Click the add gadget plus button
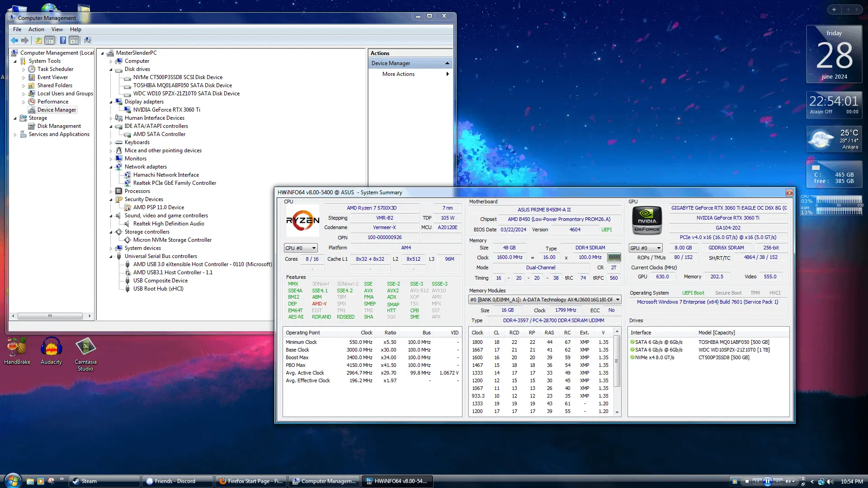 tap(834, 9)
